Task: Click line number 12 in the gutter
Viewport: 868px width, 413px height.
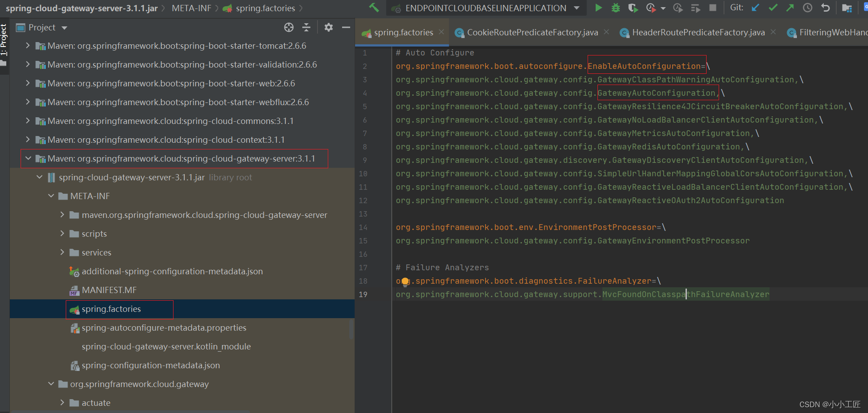Action: click(363, 200)
